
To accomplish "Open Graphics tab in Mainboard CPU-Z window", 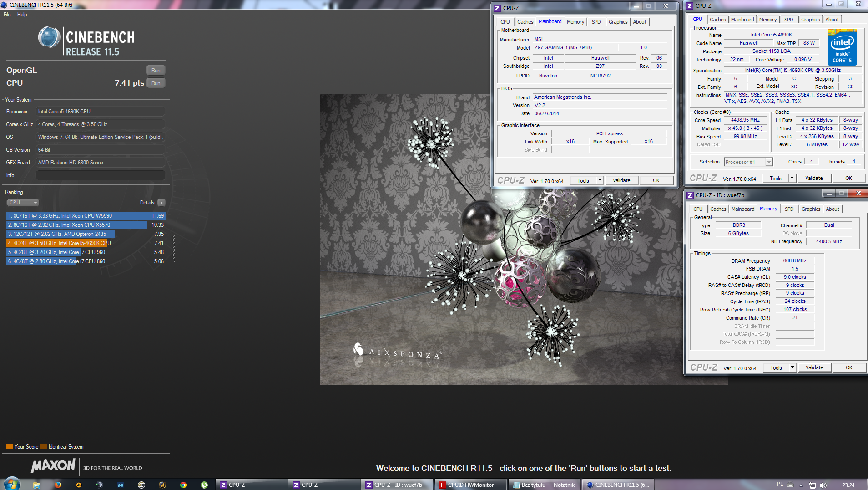I will [x=618, y=22].
